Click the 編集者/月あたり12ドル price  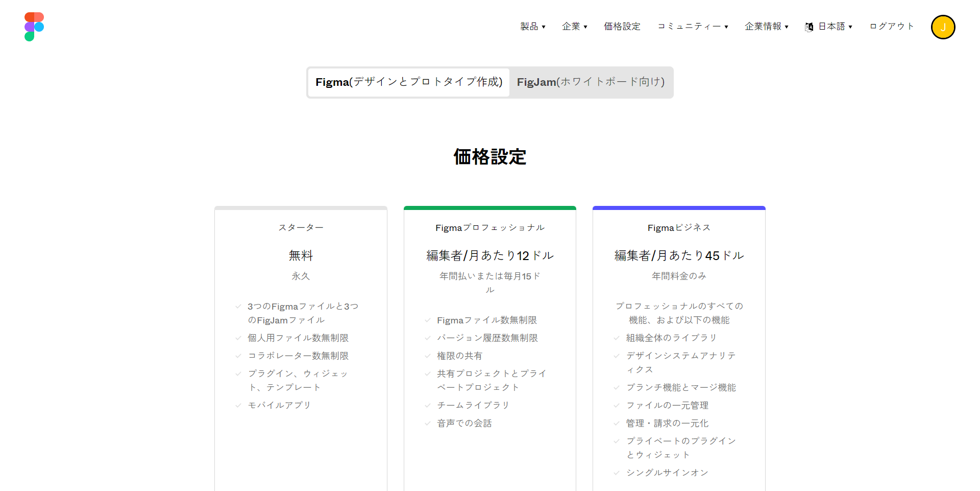[x=490, y=255]
